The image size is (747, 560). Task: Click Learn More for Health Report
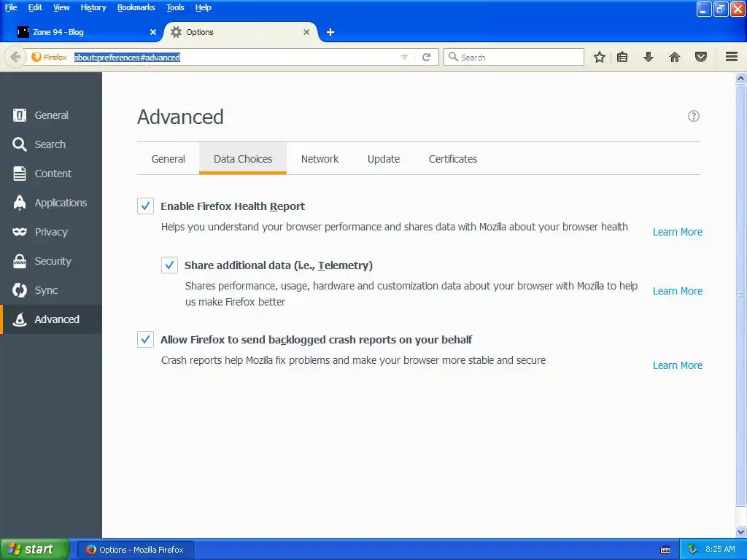pyautogui.click(x=678, y=232)
